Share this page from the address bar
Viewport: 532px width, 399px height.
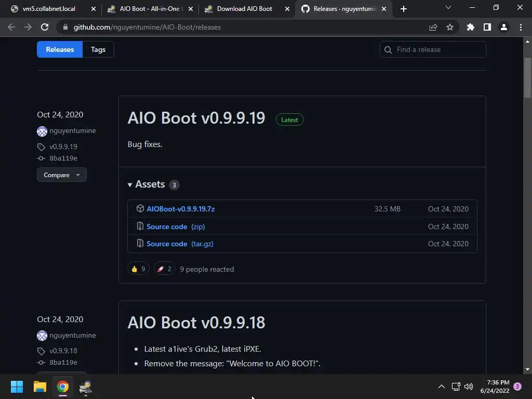433,27
